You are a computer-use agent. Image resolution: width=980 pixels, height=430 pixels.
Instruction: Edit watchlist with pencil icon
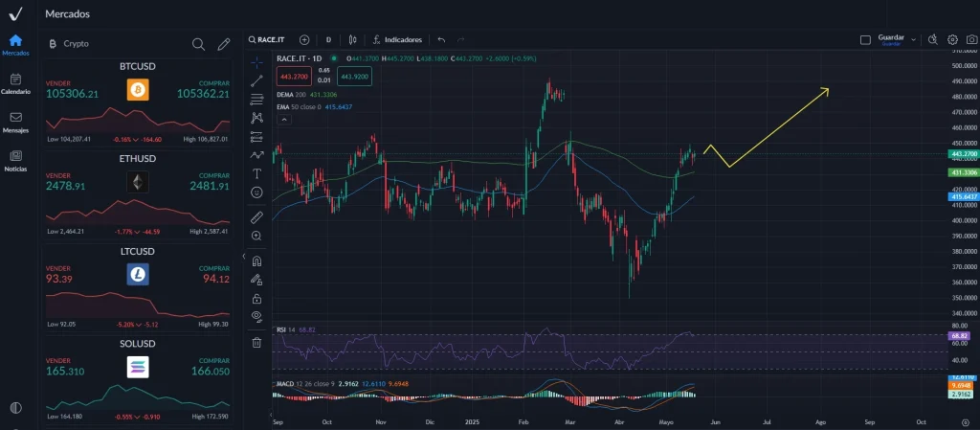pos(223,44)
